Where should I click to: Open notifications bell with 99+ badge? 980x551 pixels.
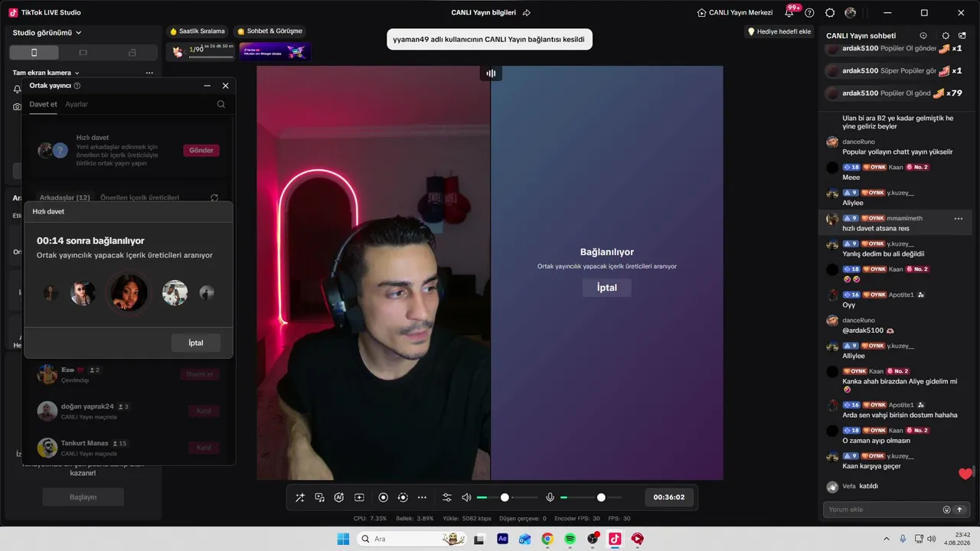[x=789, y=13]
